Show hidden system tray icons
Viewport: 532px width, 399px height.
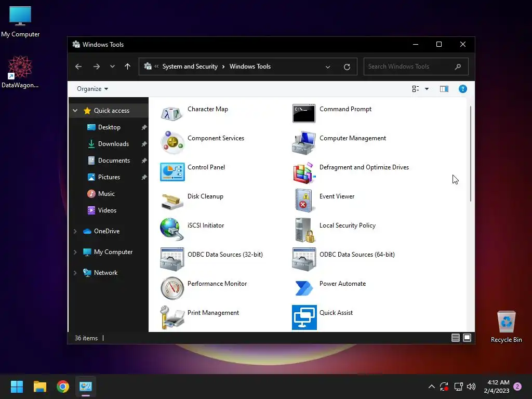click(431, 386)
